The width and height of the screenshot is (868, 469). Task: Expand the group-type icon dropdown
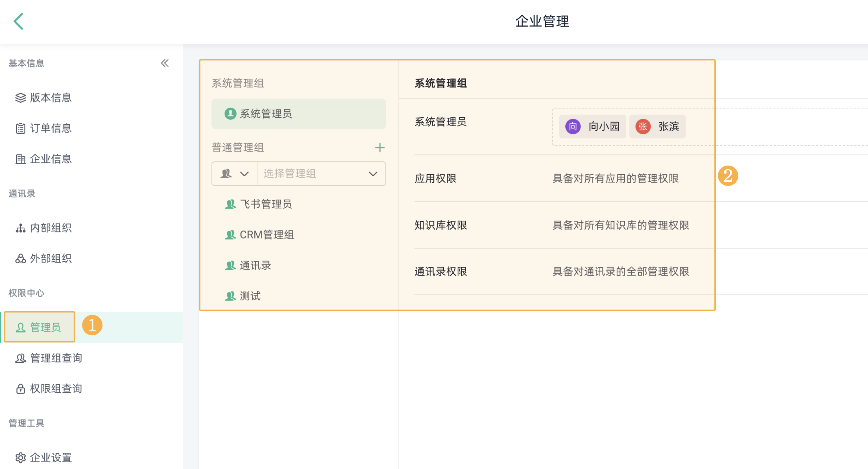[x=234, y=174]
